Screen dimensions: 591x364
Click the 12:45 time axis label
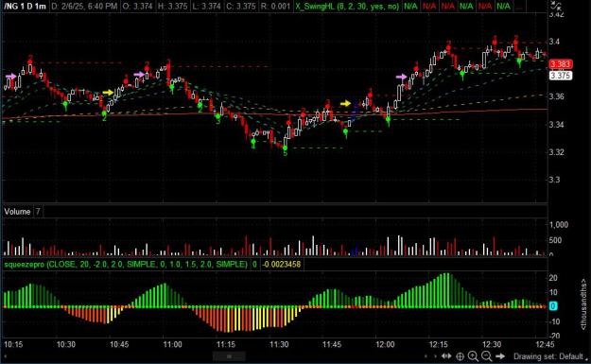pos(545,344)
